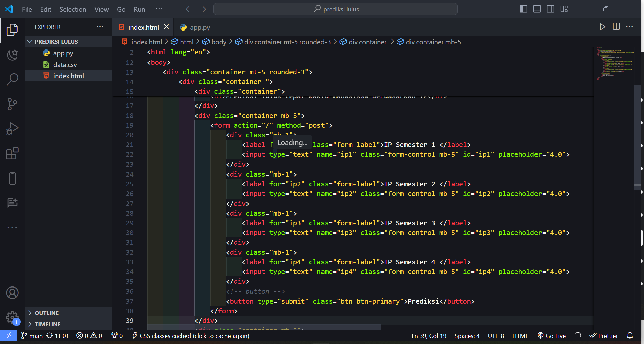Open remote window indicator in status bar

(9, 335)
